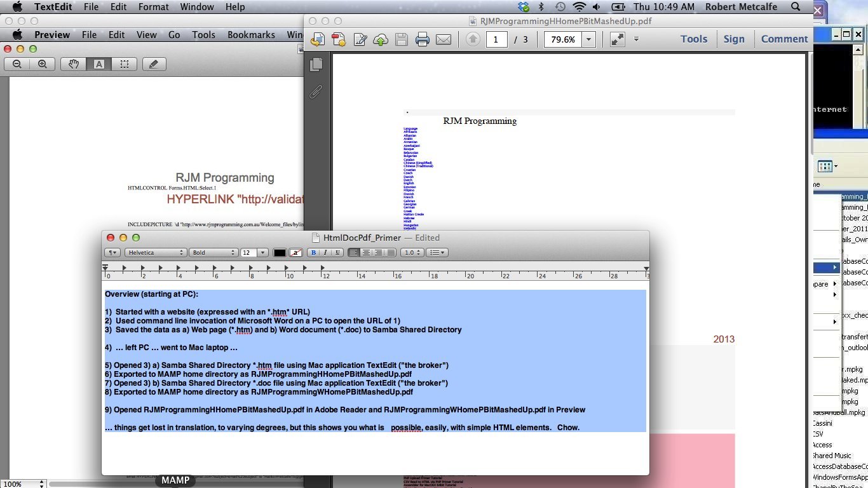Click the Open file icon in Adobe Reader
This screenshot has height=488, width=868.
click(x=318, y=39)
